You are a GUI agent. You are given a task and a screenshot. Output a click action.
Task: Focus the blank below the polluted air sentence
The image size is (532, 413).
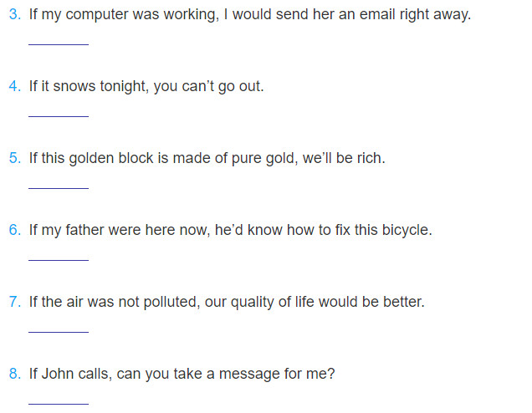(x=59, y=327)
